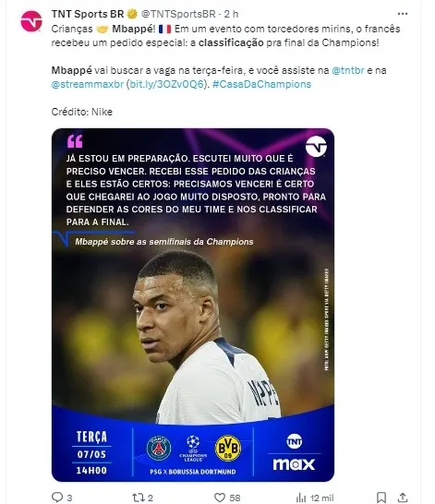Click the retweet icon
Image resolution: width=435 pixels, height=504 pixels.
coord(139,498)
